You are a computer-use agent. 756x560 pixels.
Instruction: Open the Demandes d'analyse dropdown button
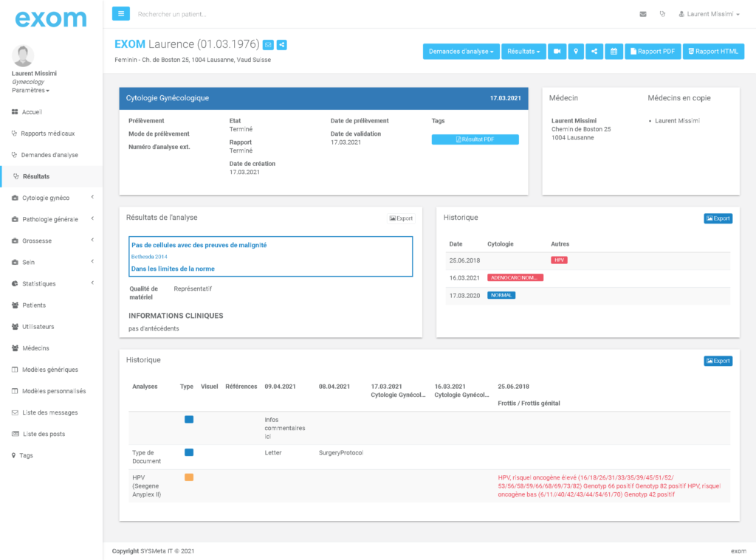click(461, 52)
